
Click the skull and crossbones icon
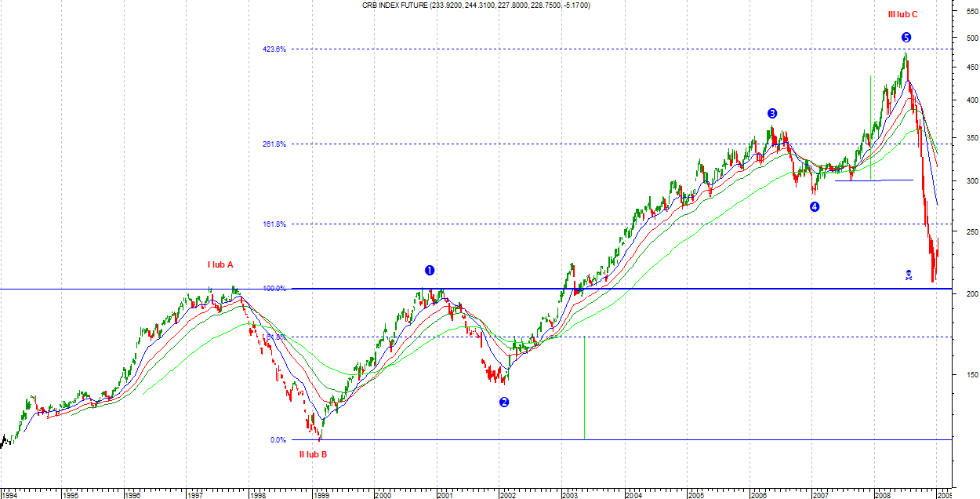point(908,275)
